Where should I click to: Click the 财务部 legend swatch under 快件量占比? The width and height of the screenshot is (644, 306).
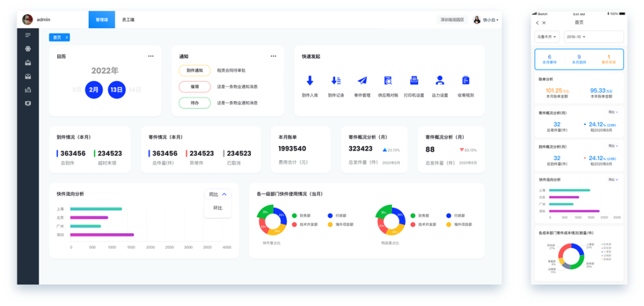(295, 216)
